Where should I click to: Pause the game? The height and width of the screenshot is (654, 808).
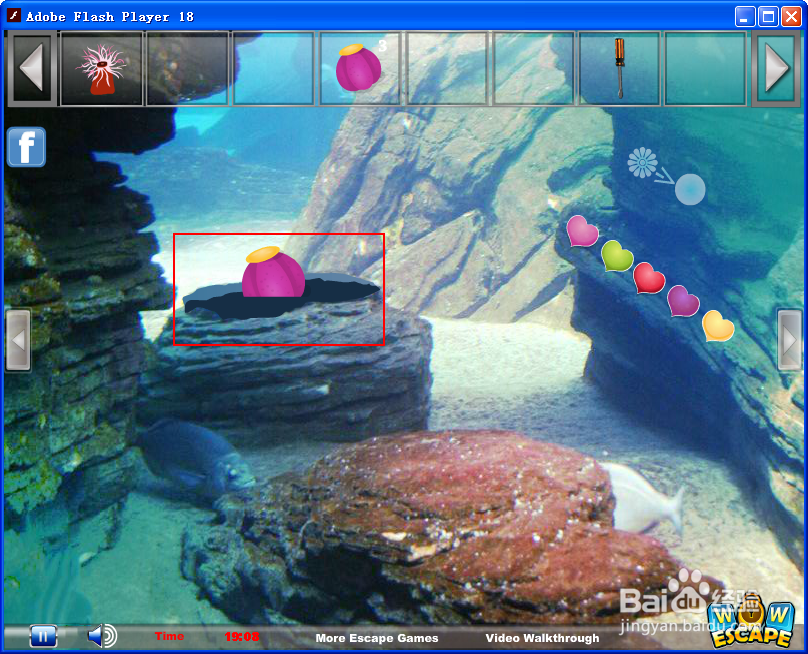point(43,636)
